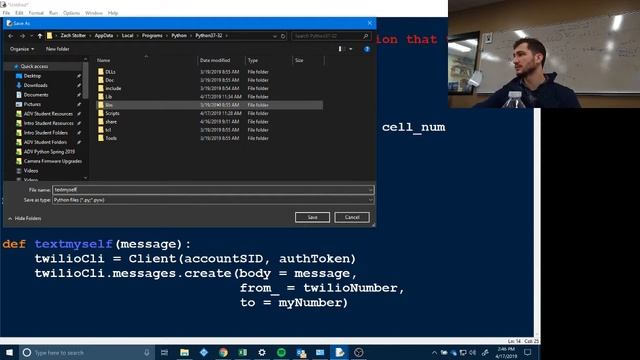Select Quick access in navigation pane
The height and width of the screenshot is (360, 640).
34,66
